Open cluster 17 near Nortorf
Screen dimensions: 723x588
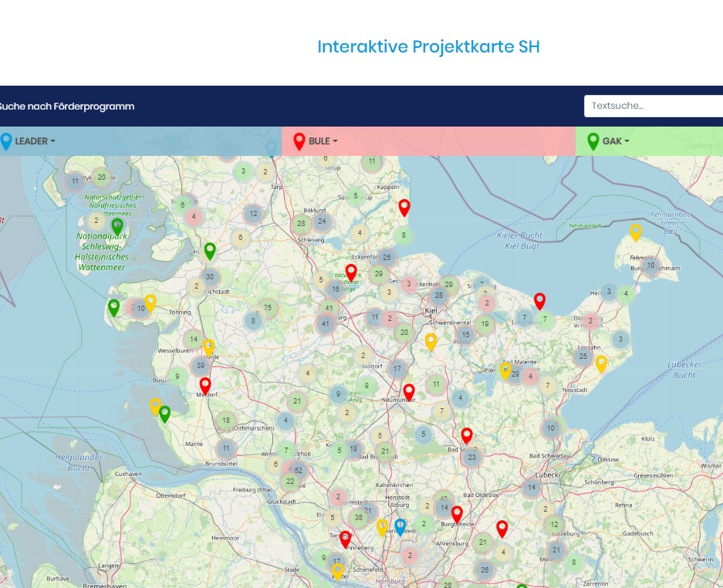tap(397, 369)
